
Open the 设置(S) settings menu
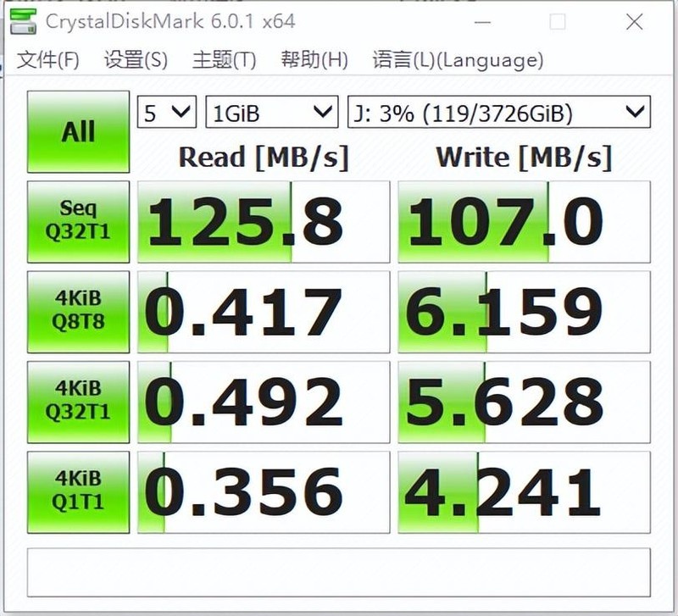coord(132,60)
